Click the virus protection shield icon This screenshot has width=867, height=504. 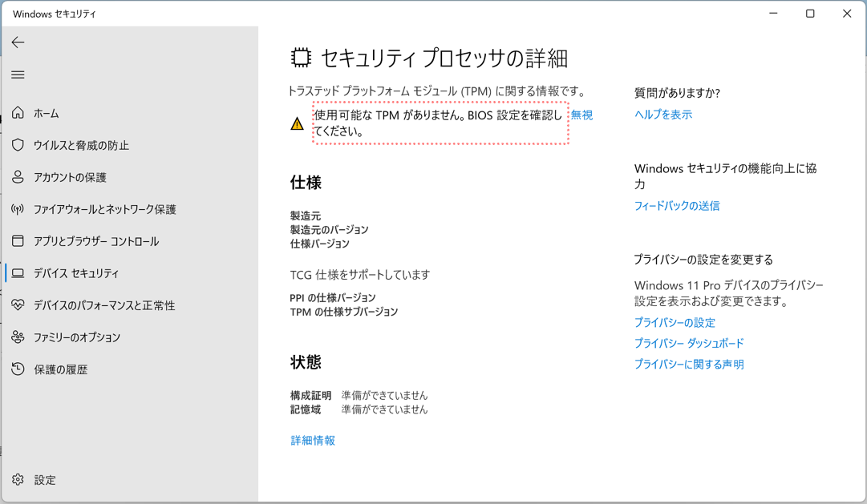[18, 145]
